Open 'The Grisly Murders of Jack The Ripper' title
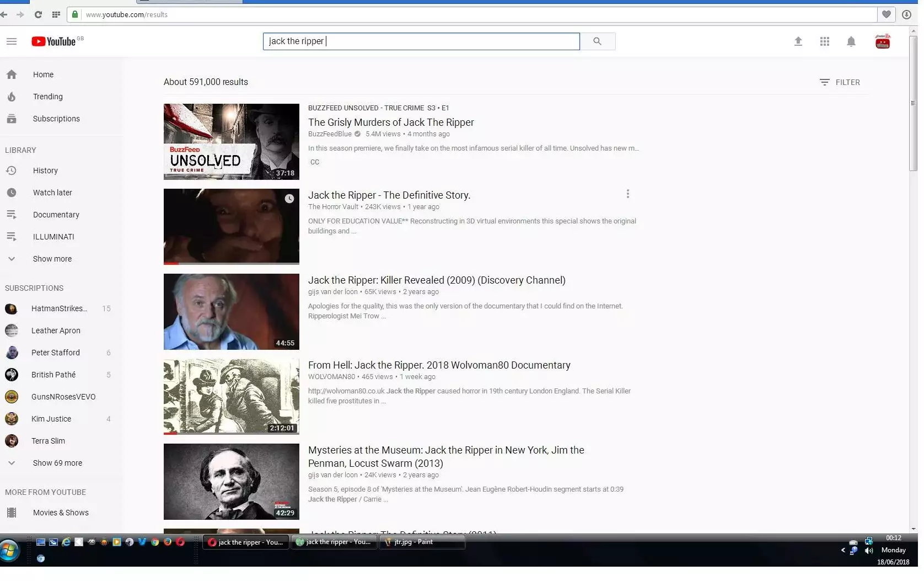Screen dimensions: 924x581 point(391,122)
